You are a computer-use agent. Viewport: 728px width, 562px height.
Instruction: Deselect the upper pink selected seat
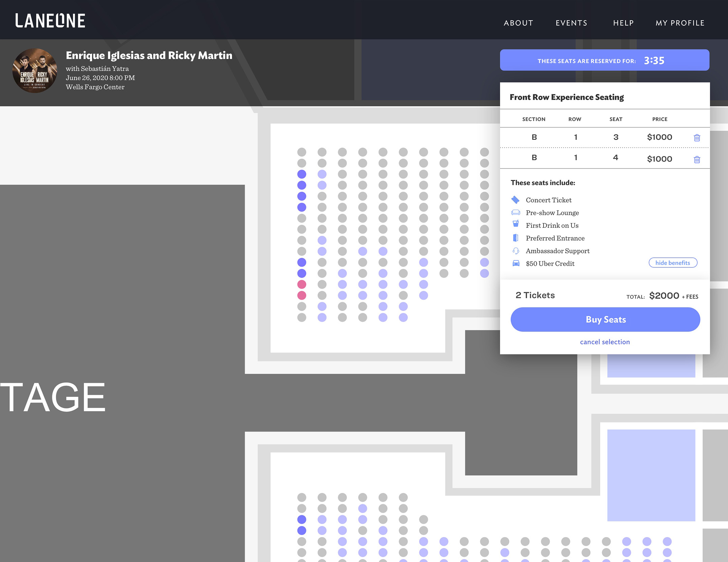(x=302, y=284)
